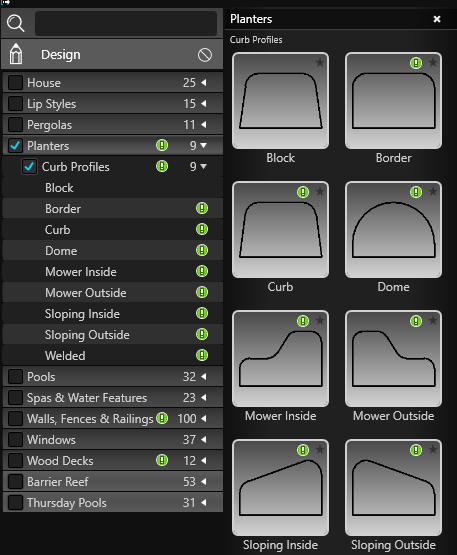Expand the Pergolas arrow
Viewport: 457px width, 555px height.
pos(204,124)
